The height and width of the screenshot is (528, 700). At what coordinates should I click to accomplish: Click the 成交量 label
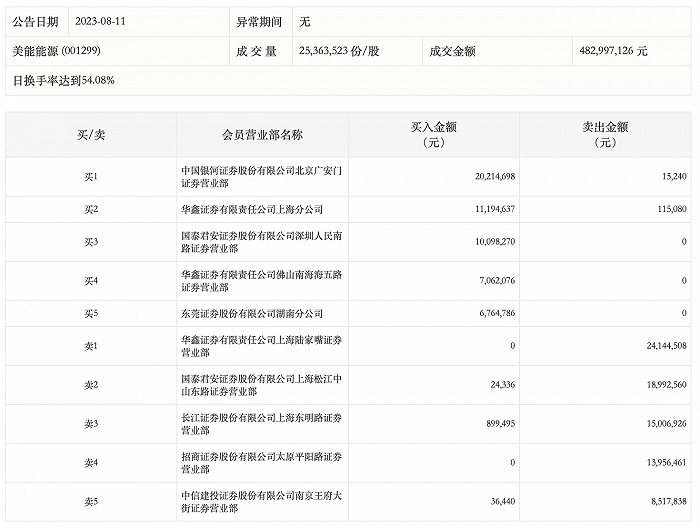click(x=256, y=51)
